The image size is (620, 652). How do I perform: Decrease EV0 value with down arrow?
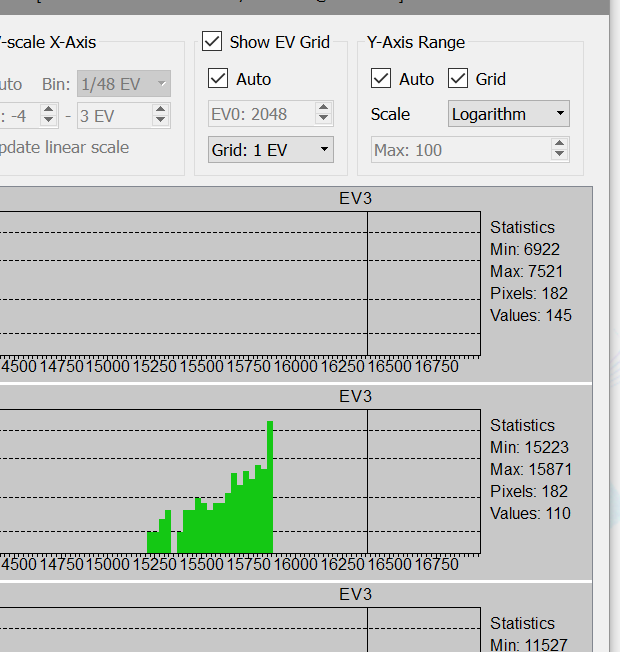tap(324, 120)
